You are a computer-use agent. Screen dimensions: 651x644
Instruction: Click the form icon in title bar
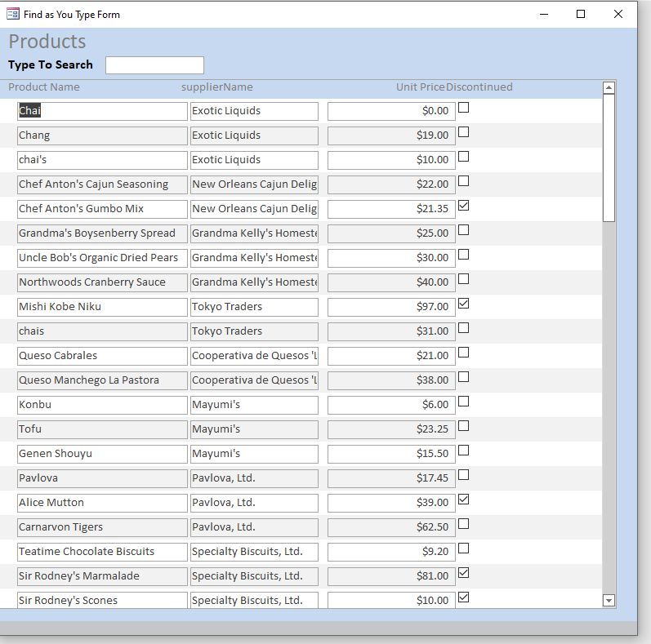point(13,14)
